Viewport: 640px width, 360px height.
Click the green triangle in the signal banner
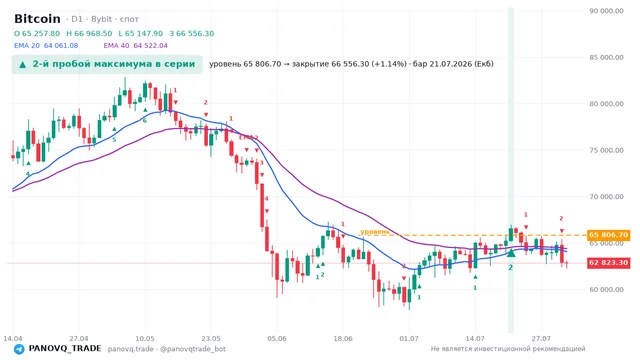(x=23, y=64)
